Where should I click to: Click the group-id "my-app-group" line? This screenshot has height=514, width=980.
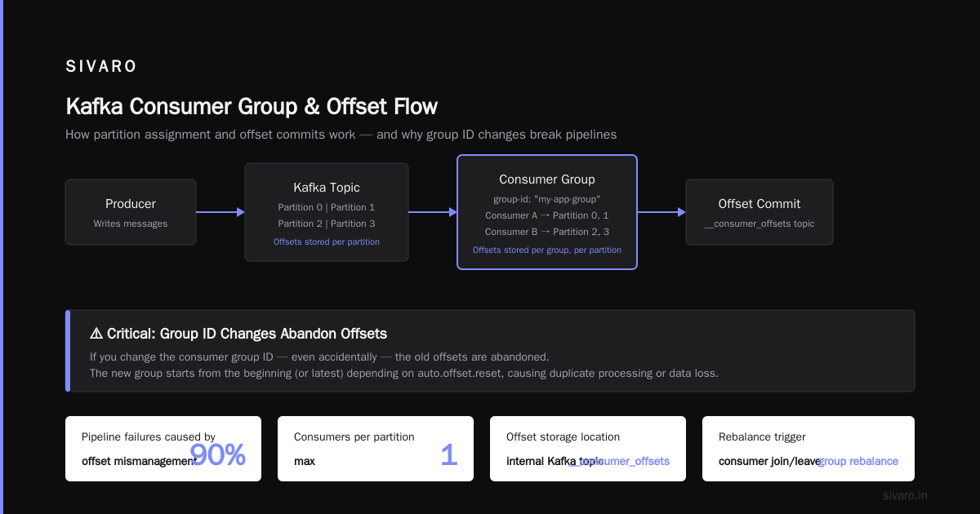click(547, 199)
